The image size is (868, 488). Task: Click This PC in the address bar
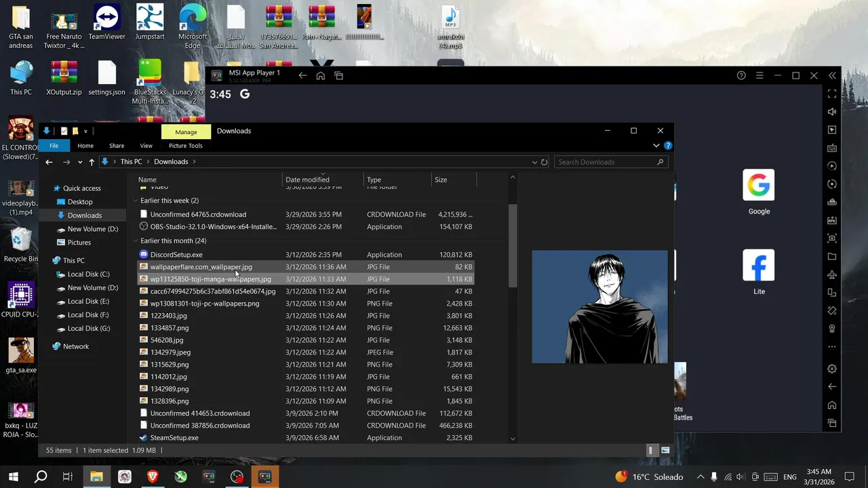(131, 162)
